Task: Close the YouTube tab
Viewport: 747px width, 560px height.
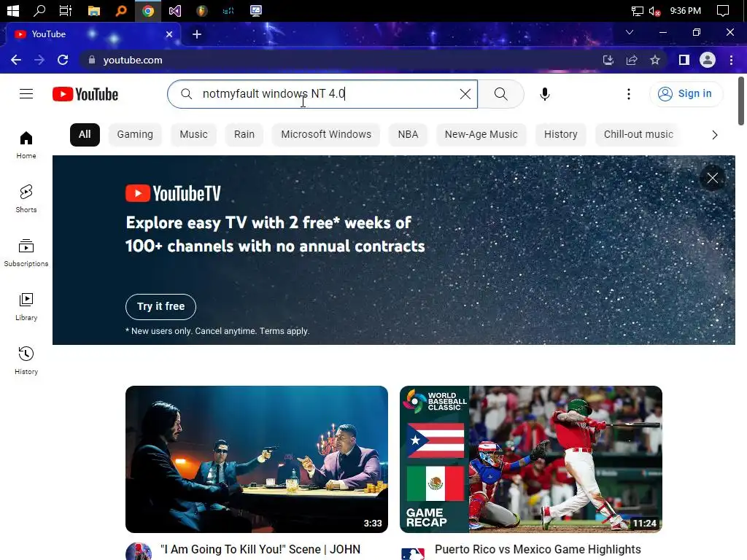Action: (169, 34)
